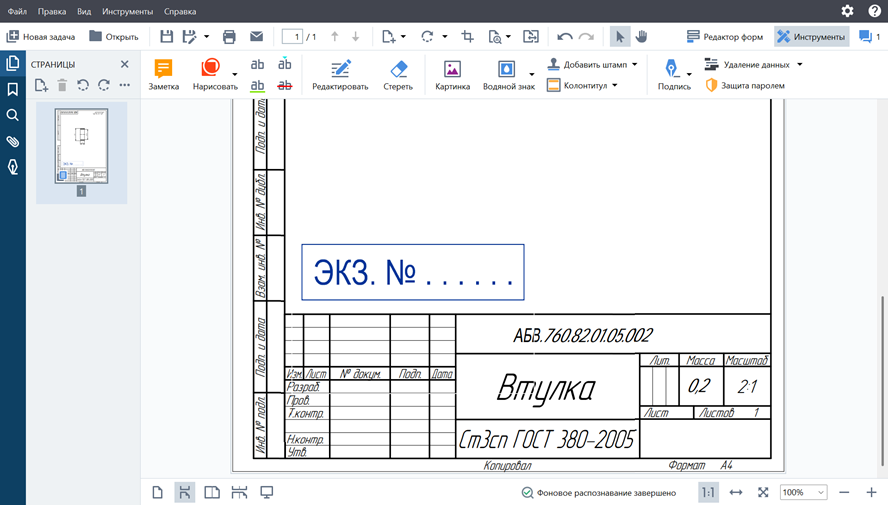This screenshot has width=888, height=505.
Task: Insert a Картинка (picture)
Action: [x=452, y=70]
